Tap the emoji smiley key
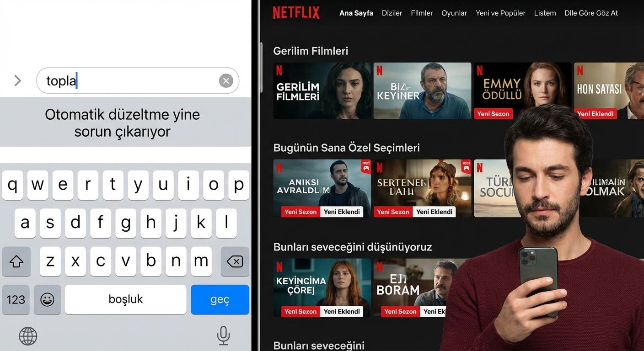Image resolution: width=644 pixels, height=351 pixels. coord(47,299)
